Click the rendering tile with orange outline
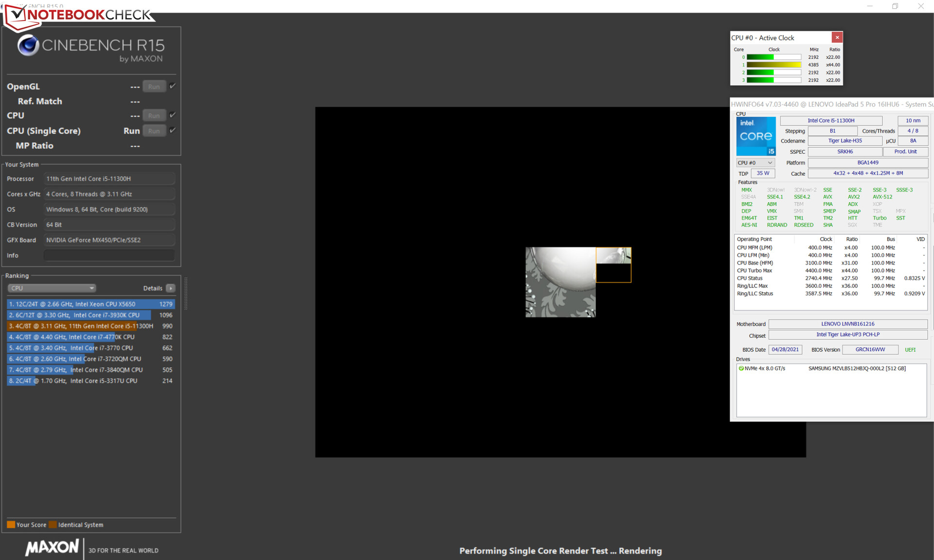This screenshot has height=560, width=934. (613, 265)
